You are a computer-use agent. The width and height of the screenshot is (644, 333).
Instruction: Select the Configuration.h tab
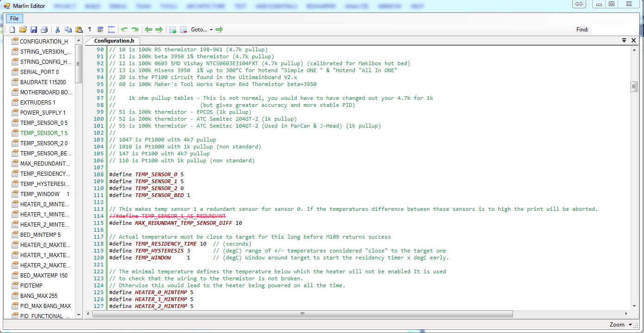pos(114,41)
